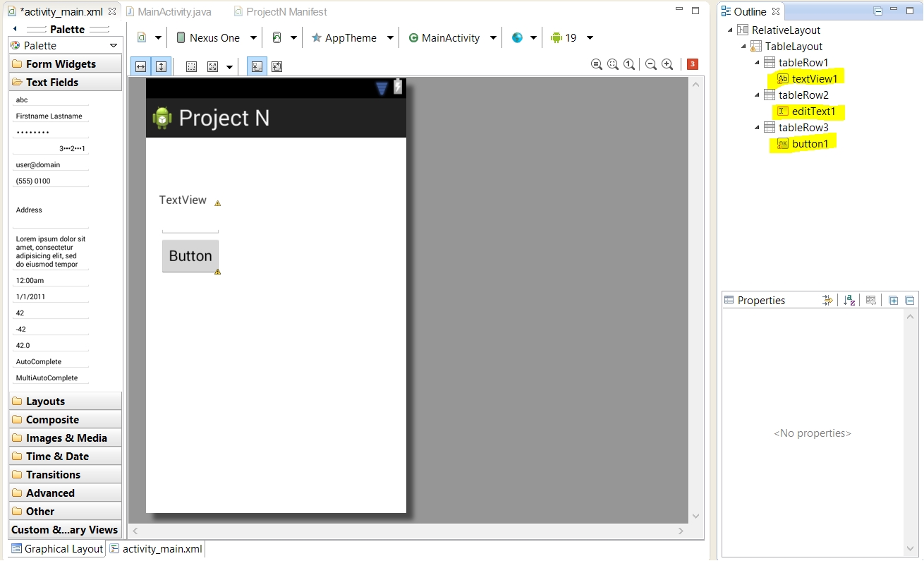Screen dimensions: 924x561
Task: Select the 'Address' postal field widget
Action: point(51,210)
